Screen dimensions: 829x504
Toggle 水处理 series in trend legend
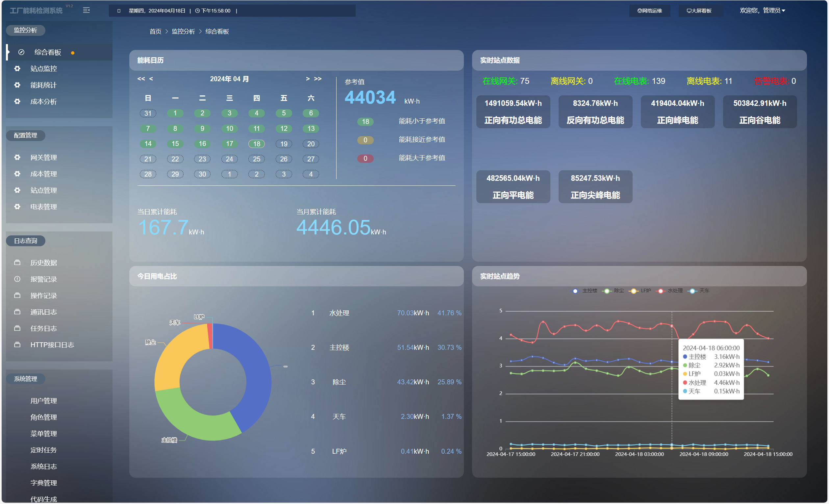(670, 291)
